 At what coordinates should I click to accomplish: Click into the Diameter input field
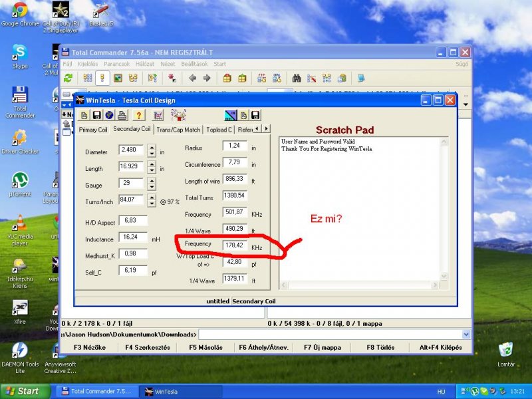coord(131,150)
